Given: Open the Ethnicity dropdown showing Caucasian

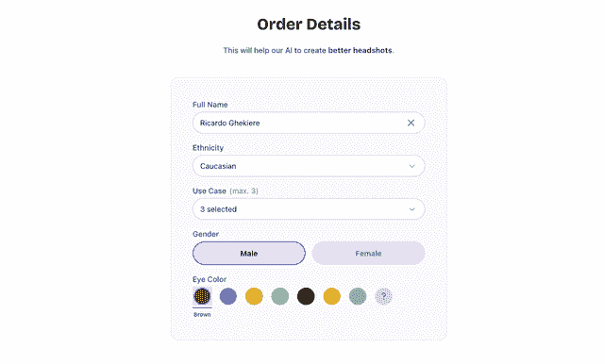Looking at the screenshot, I should [309, 166].
